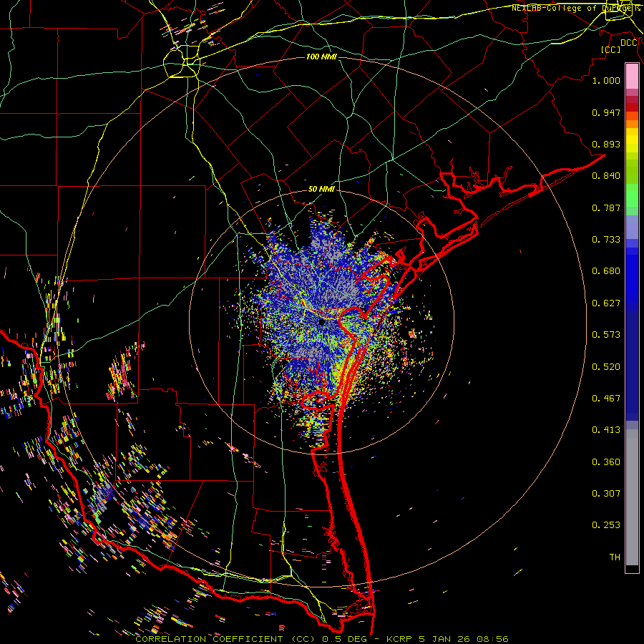Pick the periwinkle color bar segment near 0.75

(632, 227)
